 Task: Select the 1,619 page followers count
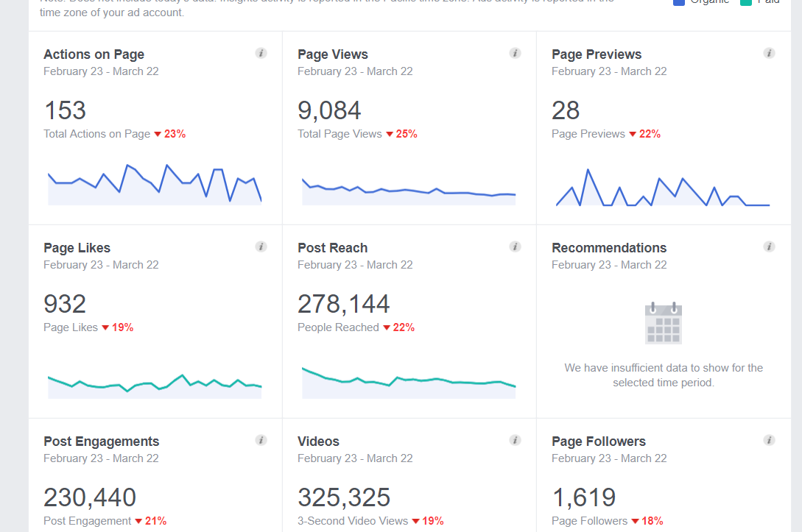pyautogui.click(x=584, y=497)
